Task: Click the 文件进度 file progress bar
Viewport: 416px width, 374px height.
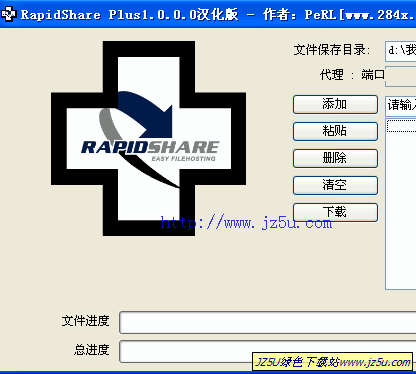Action: pos(268,322)
